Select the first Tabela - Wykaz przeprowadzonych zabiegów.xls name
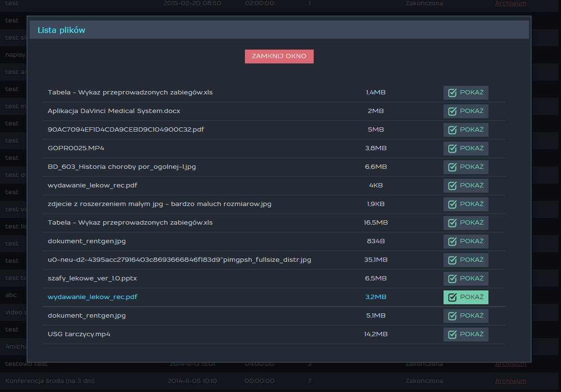The width and height of the screenshot is (561, 392). point(130,92)
